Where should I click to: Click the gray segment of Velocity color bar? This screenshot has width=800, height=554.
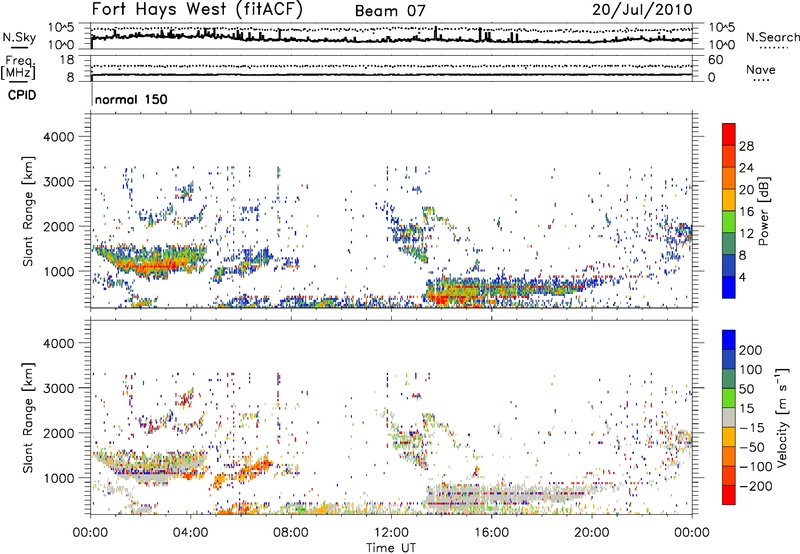pos(729,417)
